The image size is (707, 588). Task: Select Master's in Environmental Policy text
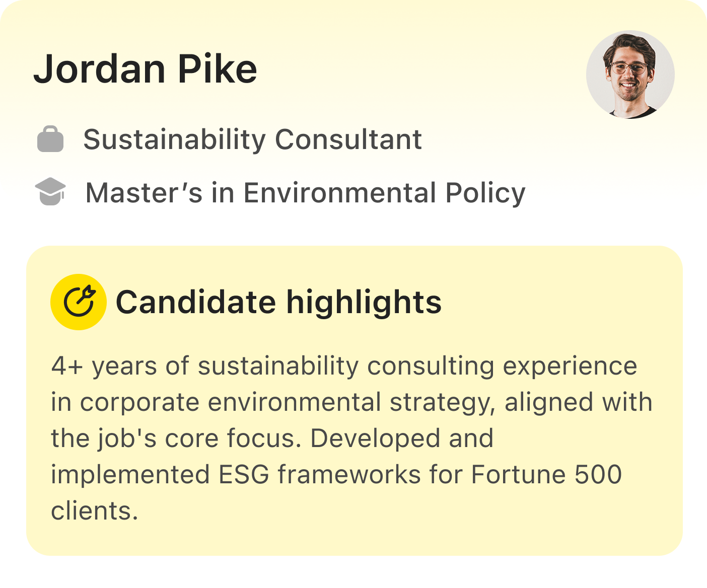tap(305, 193)
